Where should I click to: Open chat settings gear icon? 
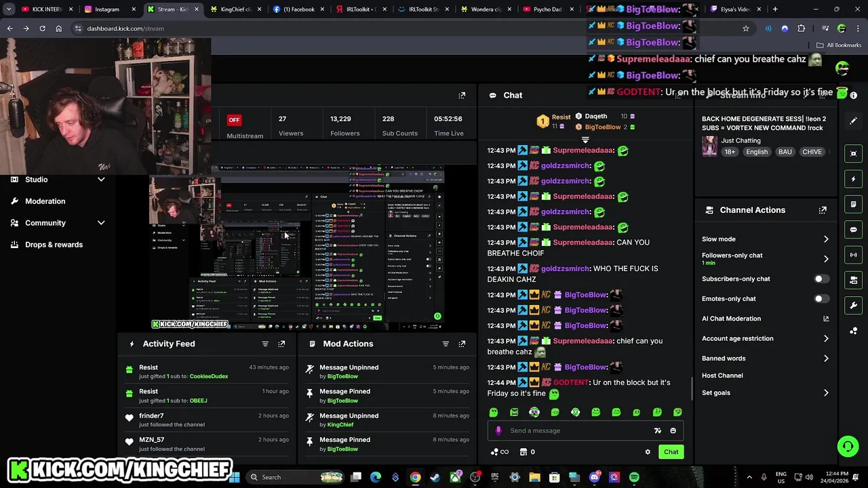point(648,452)
